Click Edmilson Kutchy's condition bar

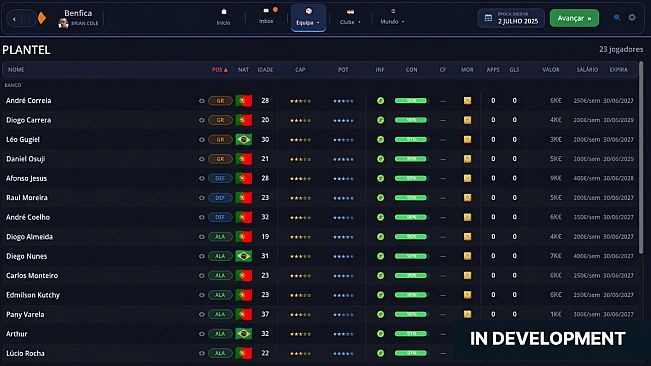point(411,295)
